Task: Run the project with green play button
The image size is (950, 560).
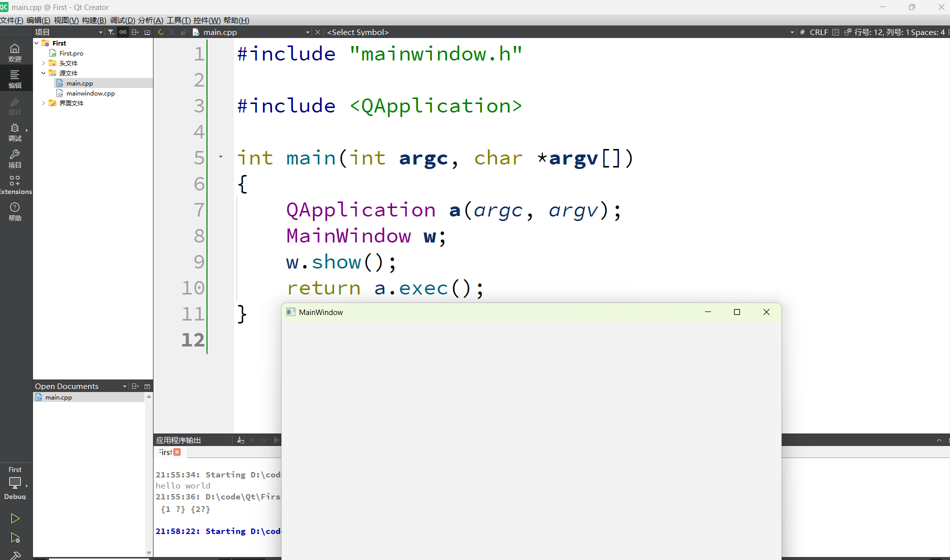Action: point(15,518)
